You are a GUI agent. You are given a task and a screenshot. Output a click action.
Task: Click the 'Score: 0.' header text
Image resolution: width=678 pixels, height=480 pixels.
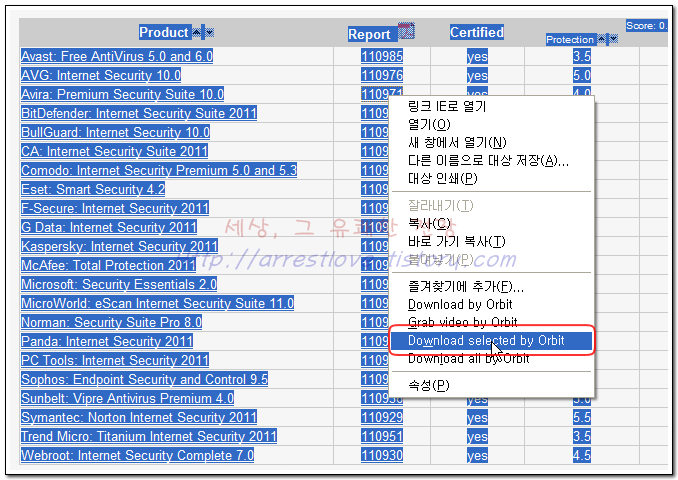coord(646,26)
